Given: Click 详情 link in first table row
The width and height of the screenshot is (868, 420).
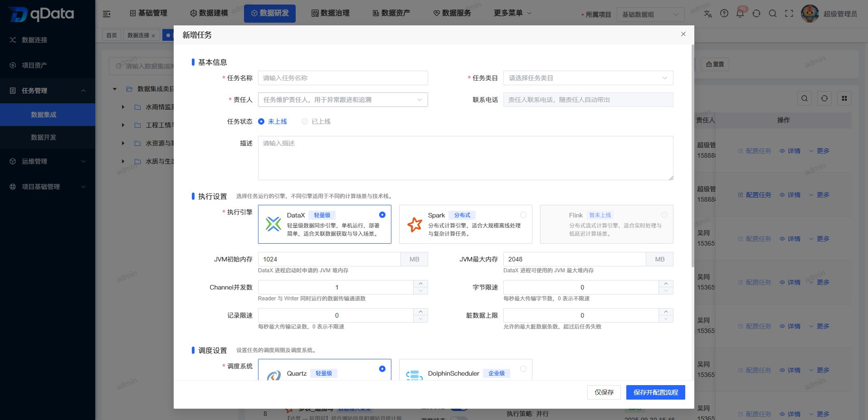Looking at the screenshot, I should coord(790,151).
